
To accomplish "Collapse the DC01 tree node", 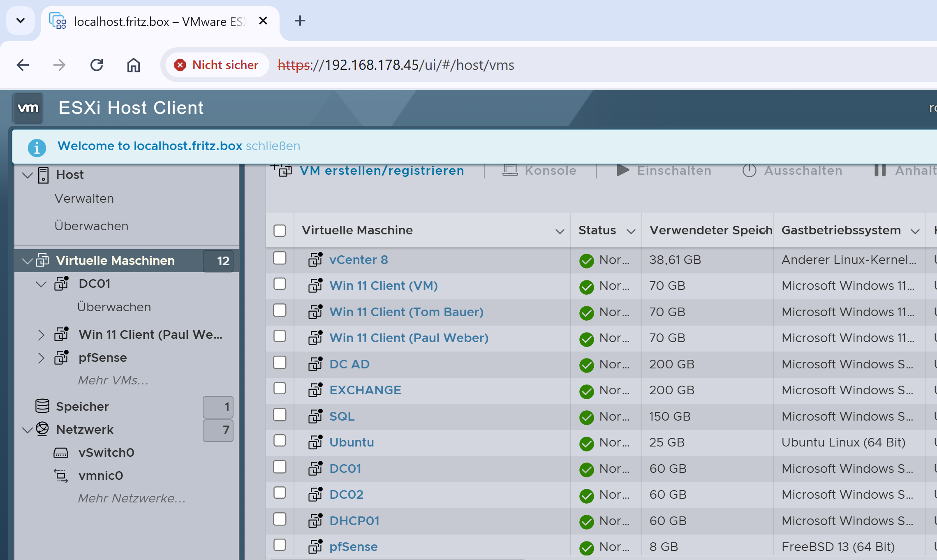I will 41,284.
